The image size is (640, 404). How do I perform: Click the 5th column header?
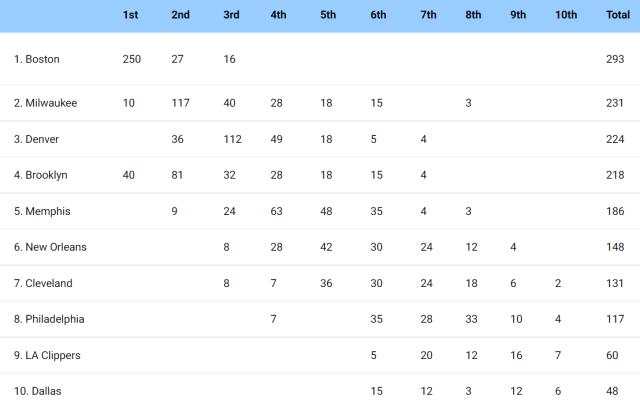328,15
